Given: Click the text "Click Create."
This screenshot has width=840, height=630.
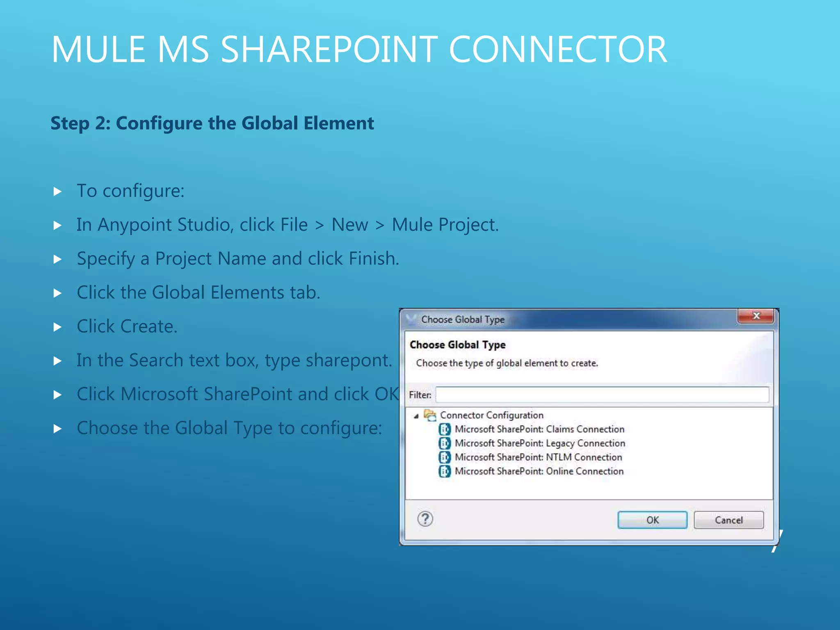Looking at the screenshot, I should pyautogui.click(x=127, y=326).
